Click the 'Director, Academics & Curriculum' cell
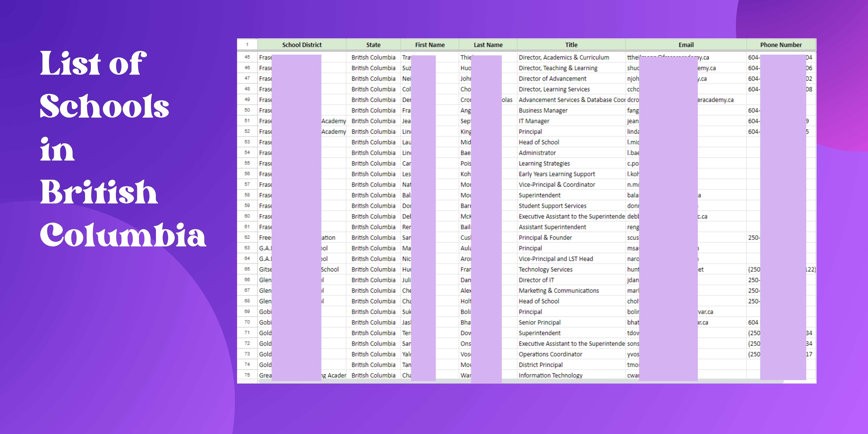The width and height of the screenshot is (868, 434). point(564,57)
